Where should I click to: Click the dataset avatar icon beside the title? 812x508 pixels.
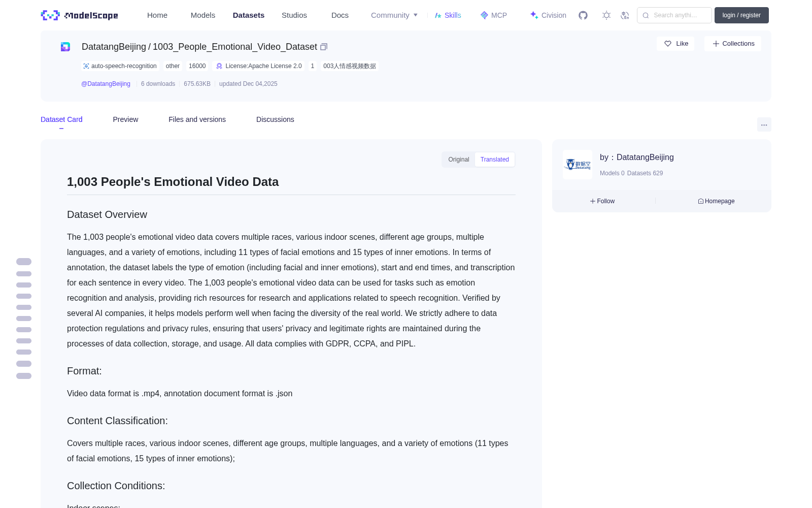[x=65, y=47]
